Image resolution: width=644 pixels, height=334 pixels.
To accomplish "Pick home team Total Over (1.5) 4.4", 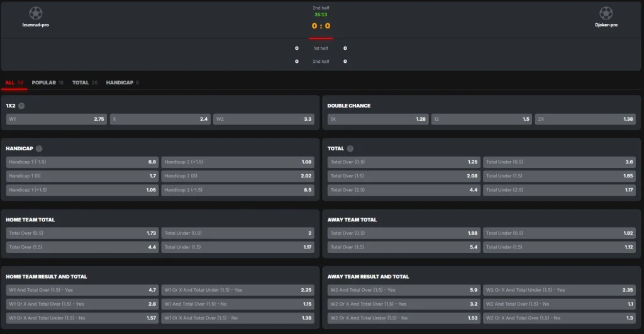I will pos(82,247).
